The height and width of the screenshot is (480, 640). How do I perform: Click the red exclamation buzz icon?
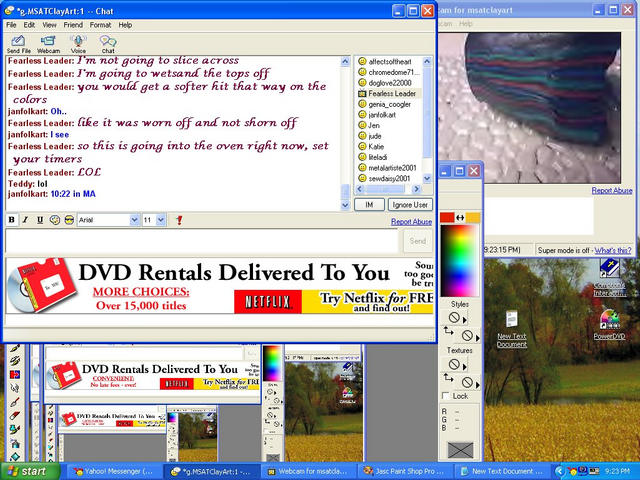coord(179,220)
